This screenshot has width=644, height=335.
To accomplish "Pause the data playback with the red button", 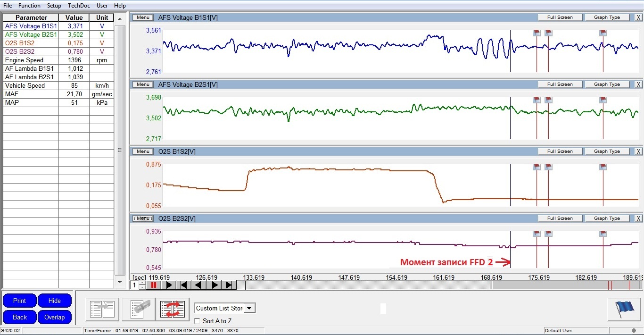I will tap(153, 285).
